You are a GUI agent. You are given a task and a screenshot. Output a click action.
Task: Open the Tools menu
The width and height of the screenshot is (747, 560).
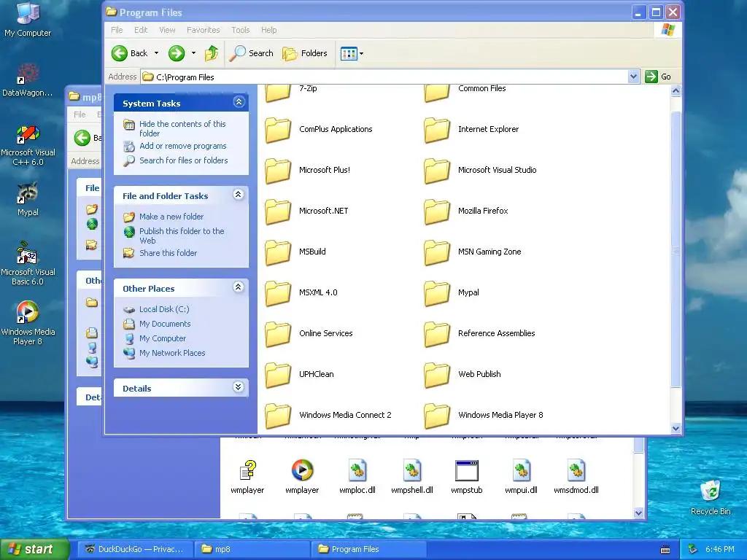[241, 30]
